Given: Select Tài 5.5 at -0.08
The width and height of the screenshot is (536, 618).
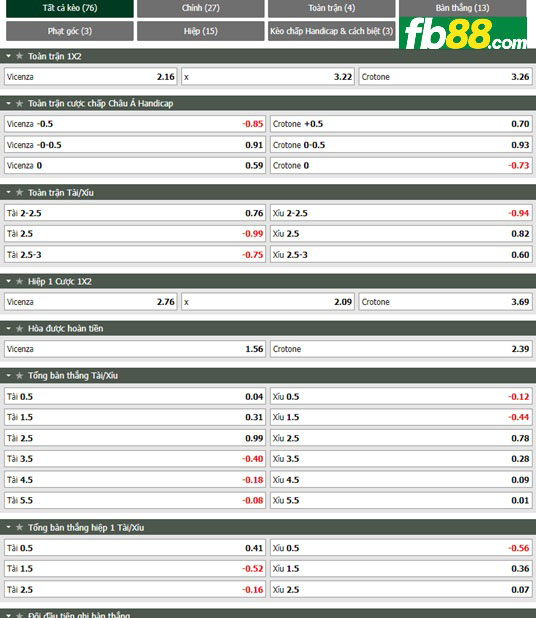Looking at the screenshot, I should [x=135, y=501].
